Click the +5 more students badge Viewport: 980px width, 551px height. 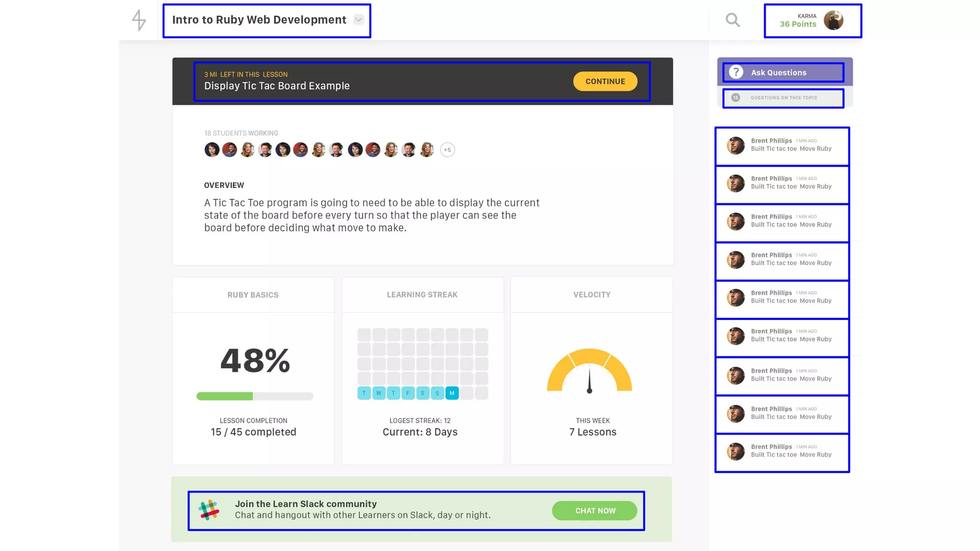point(447,150)
